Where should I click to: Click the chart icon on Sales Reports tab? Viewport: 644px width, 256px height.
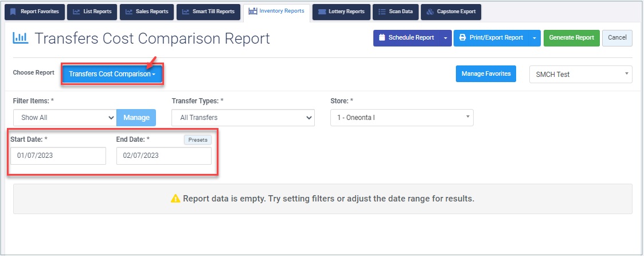(129, 12)
